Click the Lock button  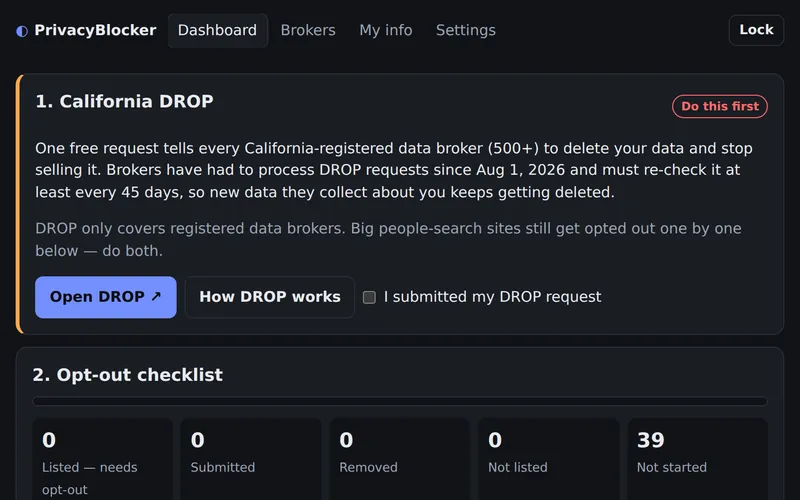756,30
